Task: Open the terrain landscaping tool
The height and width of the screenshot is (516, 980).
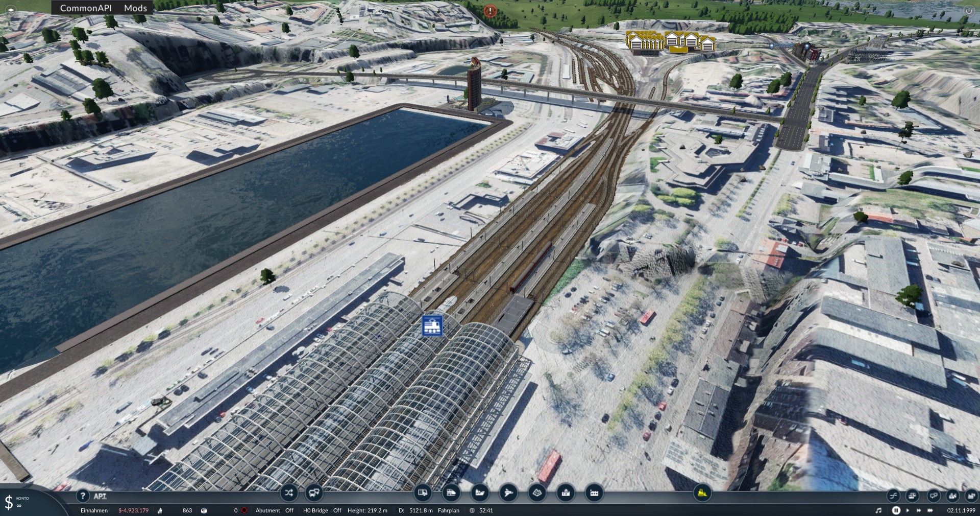Action: tap(537, 493)
